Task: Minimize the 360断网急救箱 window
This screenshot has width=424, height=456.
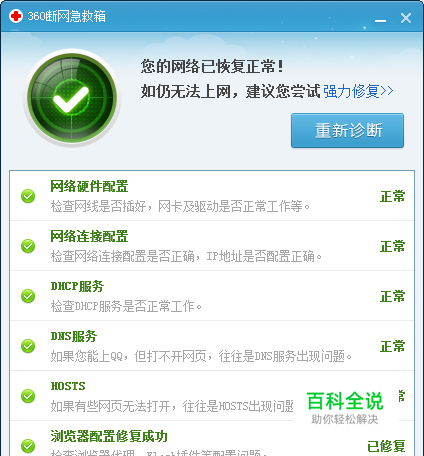Action: (380, 20)
